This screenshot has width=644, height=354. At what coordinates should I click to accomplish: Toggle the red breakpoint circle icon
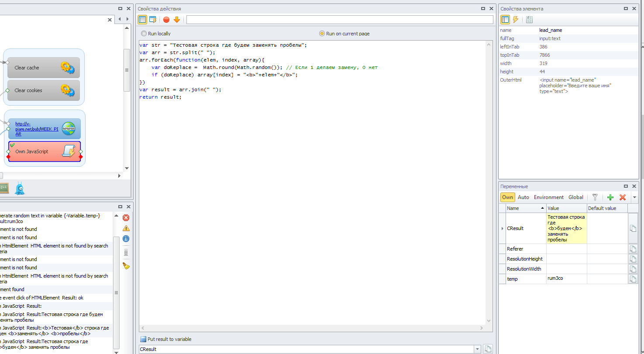166,19
